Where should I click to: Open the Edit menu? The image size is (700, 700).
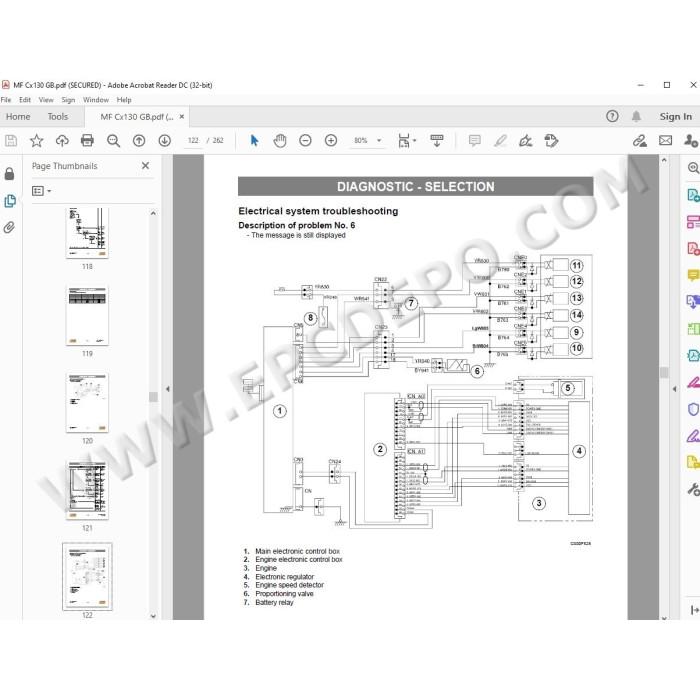[25, 100]
